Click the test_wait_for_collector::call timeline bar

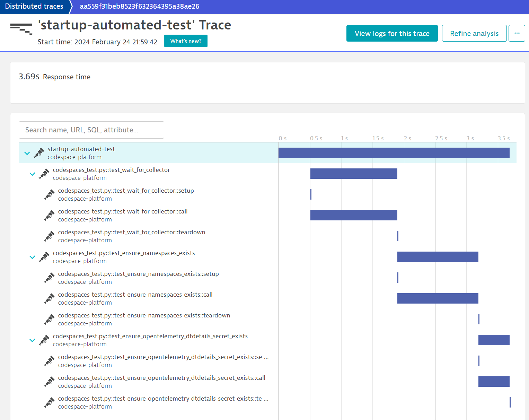tap(354, 215)
